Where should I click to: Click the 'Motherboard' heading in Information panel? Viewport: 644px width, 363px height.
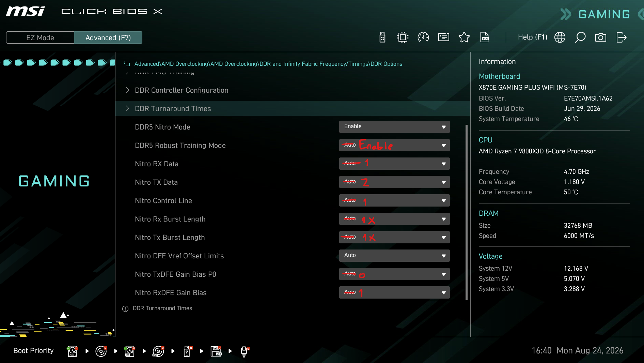click(x=499, y=76)
